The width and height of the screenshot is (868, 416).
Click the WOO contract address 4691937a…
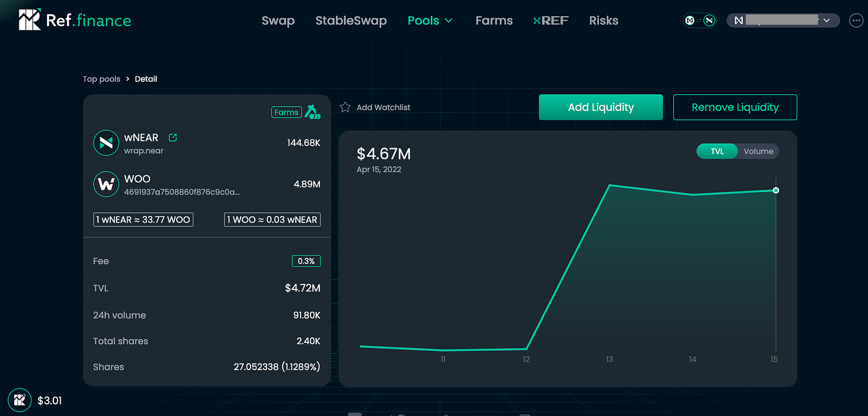(182, 192)
